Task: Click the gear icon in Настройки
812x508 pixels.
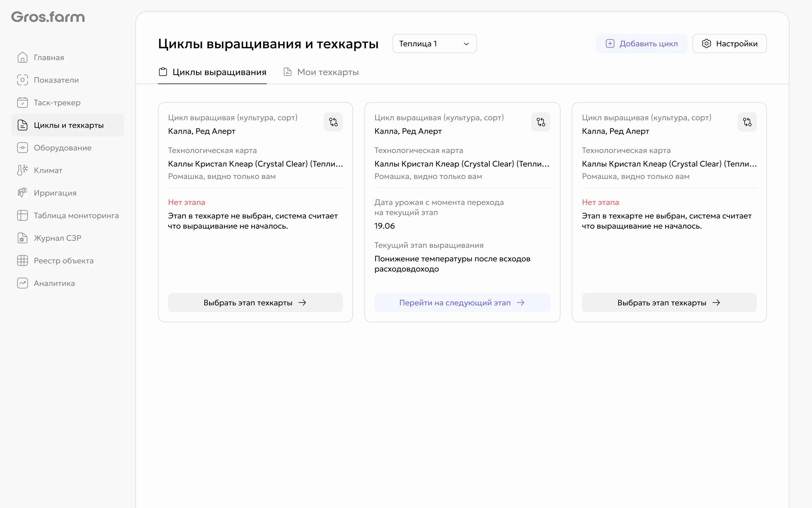Action: [706, 43]
